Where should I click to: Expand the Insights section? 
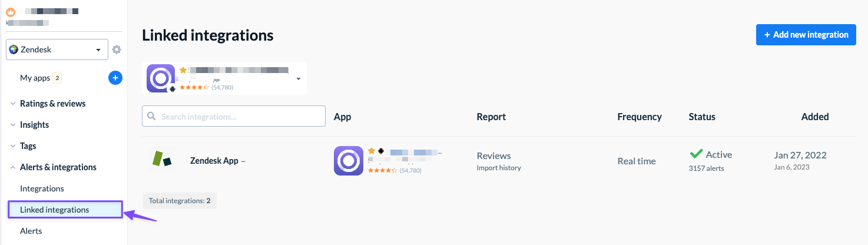34,125
